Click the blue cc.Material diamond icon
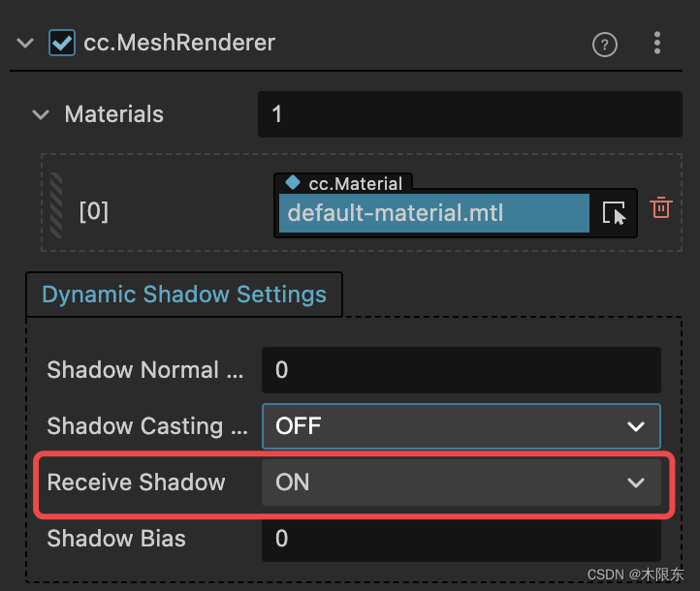 (x=293, y=182)
